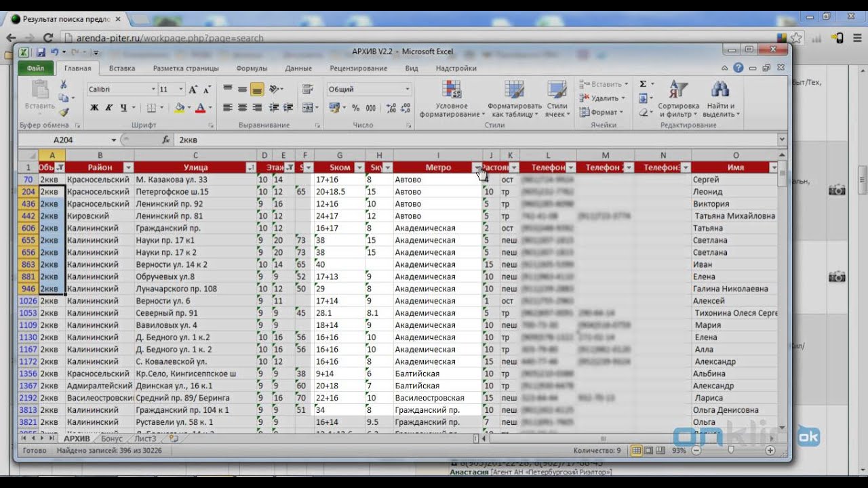Open the font size 11 dropdown
The width and height of the screenshot is (868, 488).
click(181, 89)
